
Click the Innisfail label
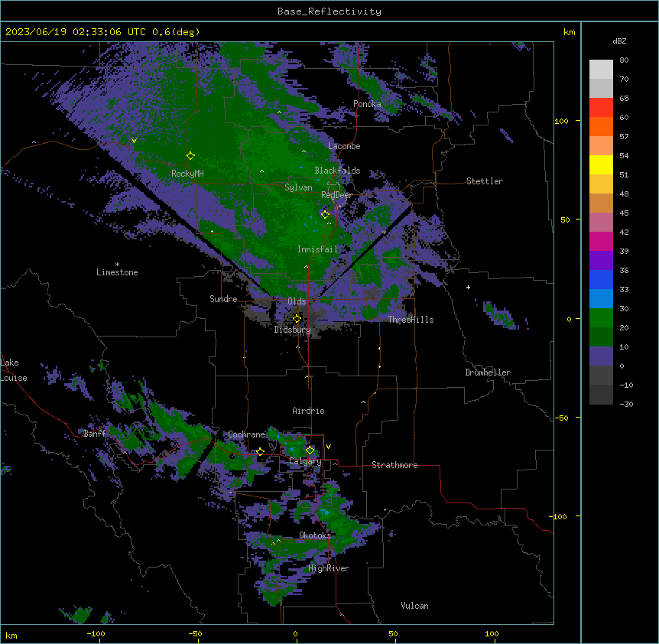click(x=318, y=249)
